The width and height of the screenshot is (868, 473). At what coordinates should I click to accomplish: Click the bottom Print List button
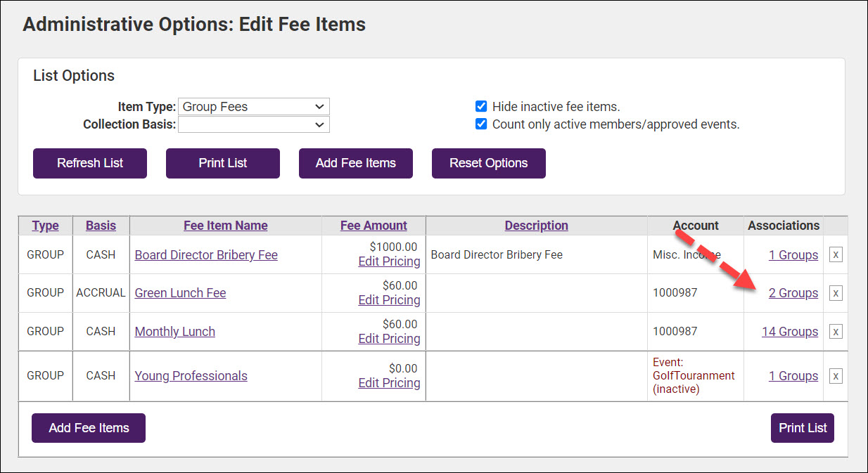(802, 428)
